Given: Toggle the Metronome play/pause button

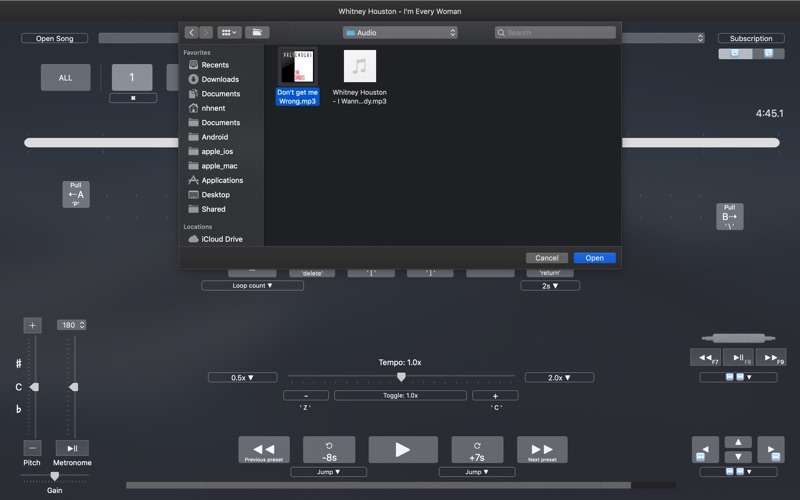Looking at the screenshot, I should 72,448.
